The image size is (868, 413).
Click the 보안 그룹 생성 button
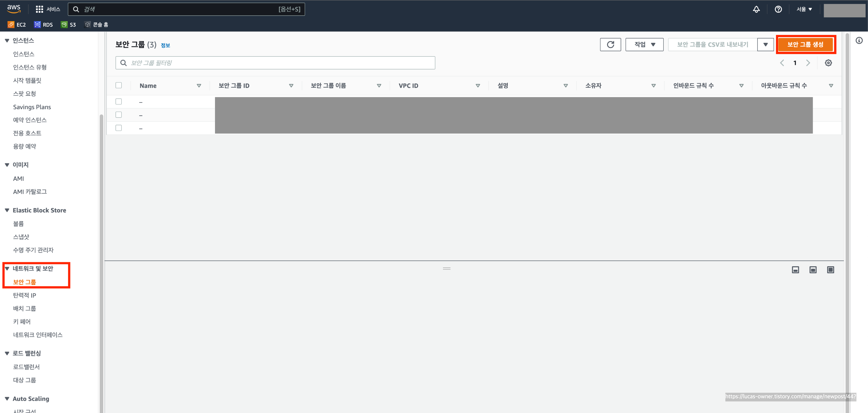(805, 45)
